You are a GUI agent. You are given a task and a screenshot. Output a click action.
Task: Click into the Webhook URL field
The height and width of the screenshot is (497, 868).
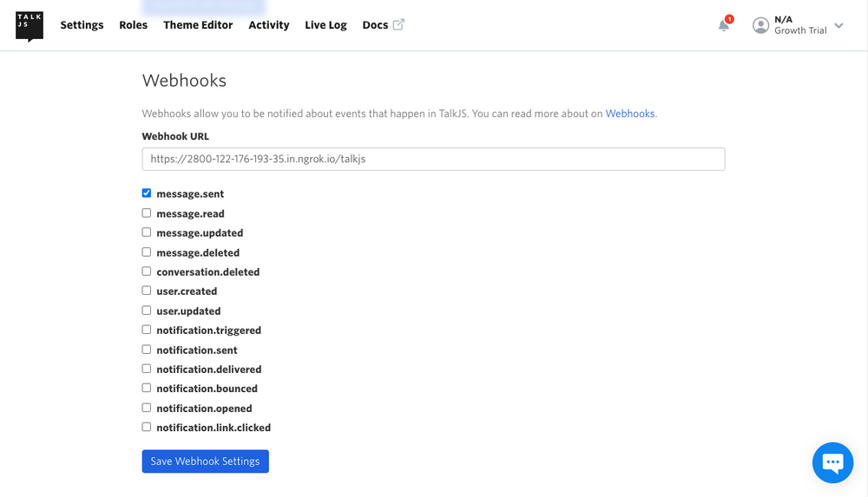433,159
